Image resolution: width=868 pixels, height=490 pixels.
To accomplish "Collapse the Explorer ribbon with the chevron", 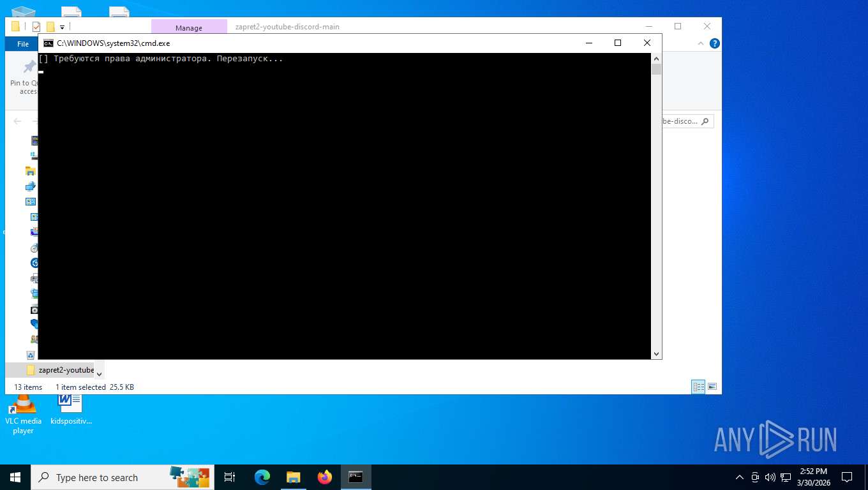I will point(701,44).
